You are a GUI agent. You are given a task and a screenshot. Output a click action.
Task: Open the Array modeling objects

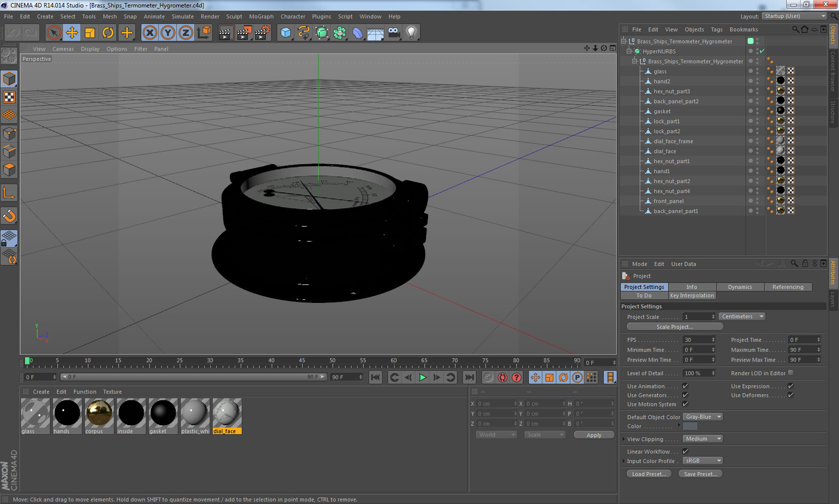click(x=340, y=33)
